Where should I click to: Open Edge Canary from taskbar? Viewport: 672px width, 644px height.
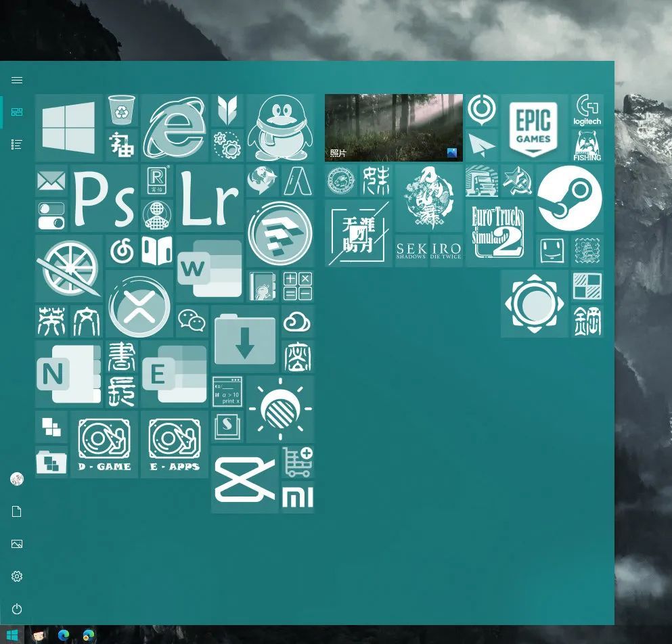(x=88, y=635)
